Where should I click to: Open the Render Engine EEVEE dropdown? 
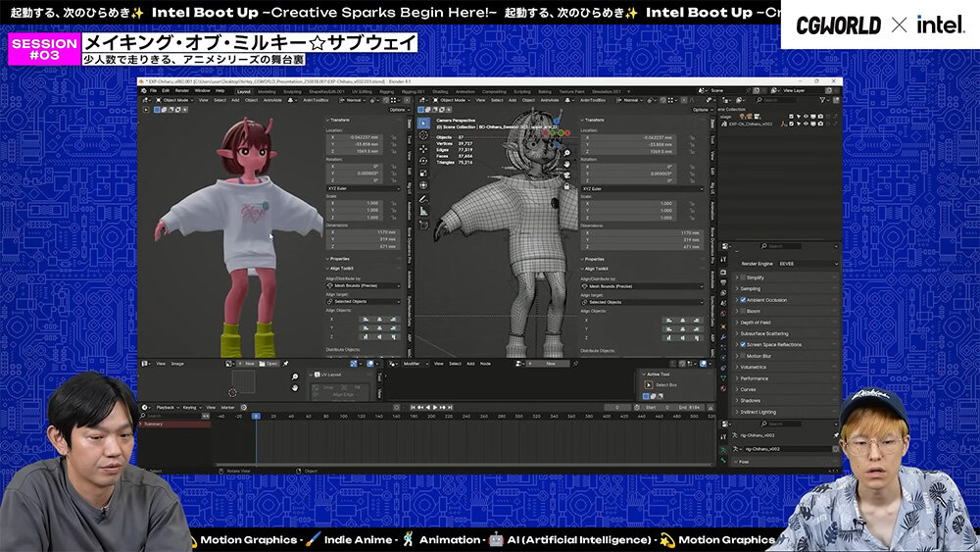(807, 264)
